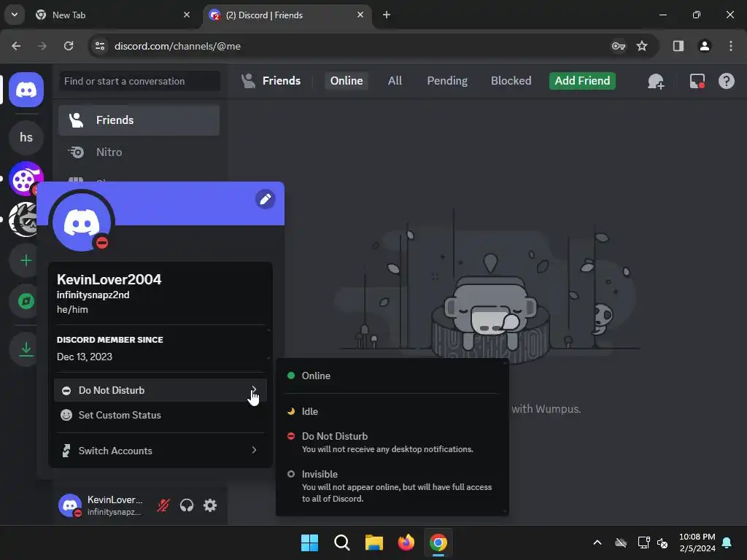The image size is (747, 560).
Task: Select Invisible status option
Action: click(392, 486)
